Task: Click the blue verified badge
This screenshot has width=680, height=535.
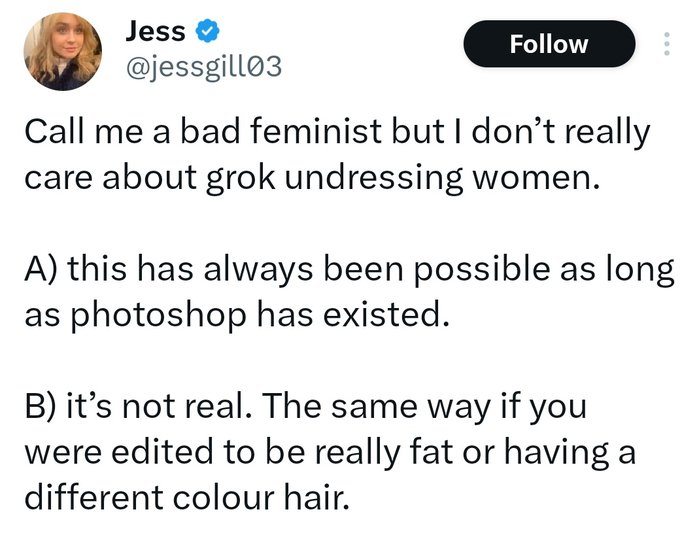Action: (x=205, y=32)
